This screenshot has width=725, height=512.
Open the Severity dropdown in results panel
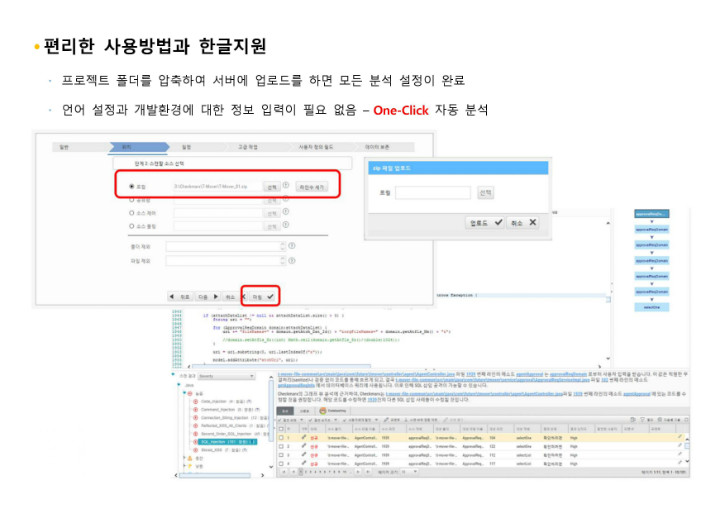coord(227,376)
